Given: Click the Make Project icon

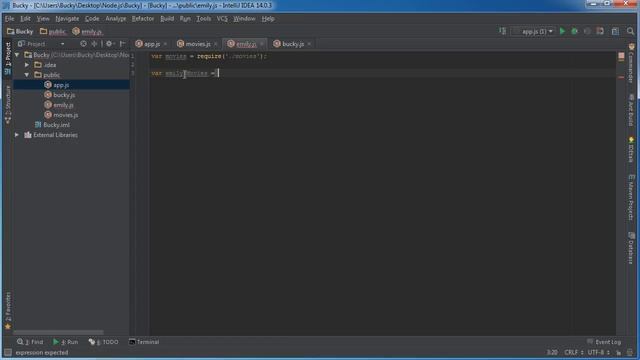Looking at the screenshot, I should point(502,31).
